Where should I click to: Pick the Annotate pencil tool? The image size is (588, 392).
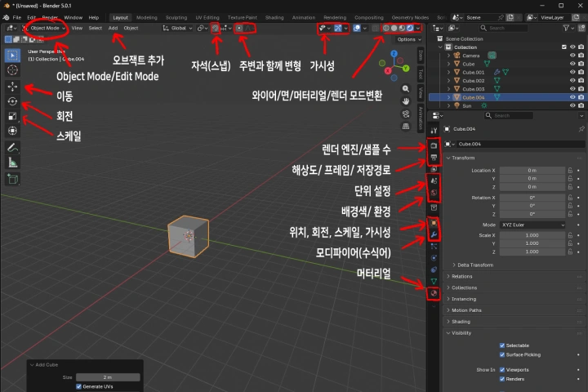point(12,148)
